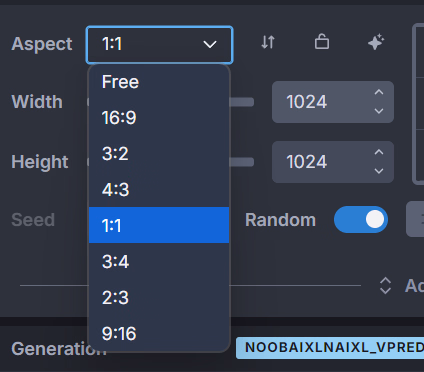Choose the 2:3 aspect option
This screenshot has height=372, width=424.
coord(159,297)
